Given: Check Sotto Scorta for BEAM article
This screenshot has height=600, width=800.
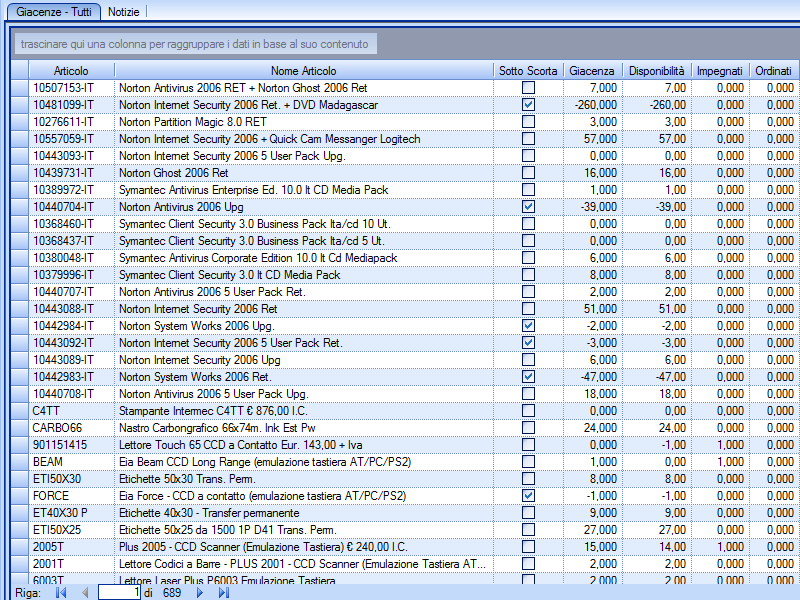Looking at the screenshot, I should tap(529, 462).
